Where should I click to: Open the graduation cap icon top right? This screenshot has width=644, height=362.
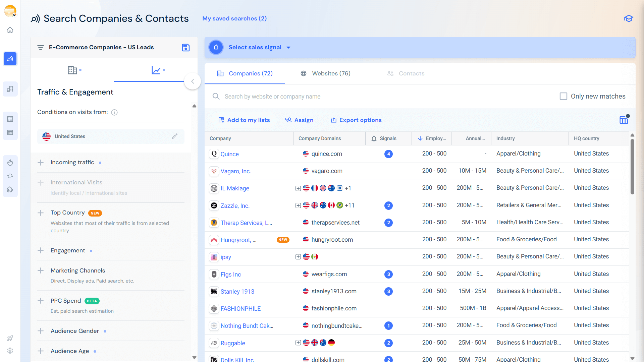tap(629, 18)
